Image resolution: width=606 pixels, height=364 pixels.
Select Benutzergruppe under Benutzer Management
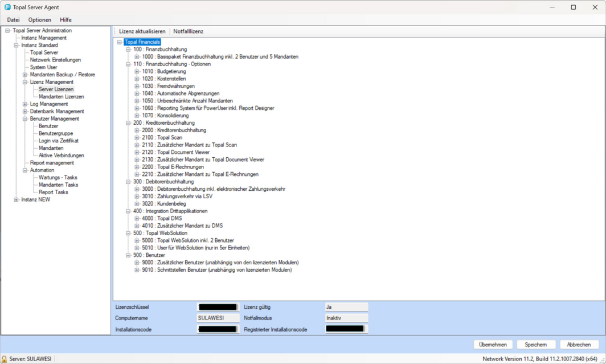click(55, 133)
